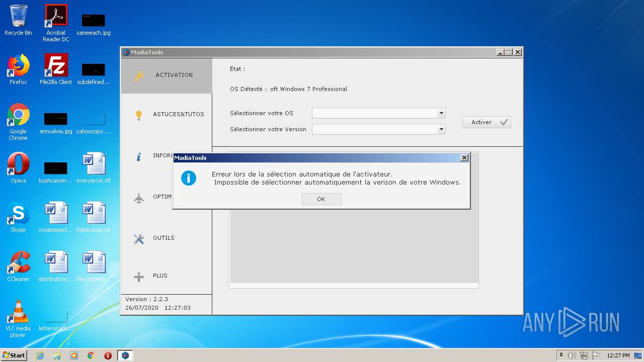Launch Chrome from the taskbar
Image resolution: width=644 pixels, height=362 pixels.
[91, 355]
